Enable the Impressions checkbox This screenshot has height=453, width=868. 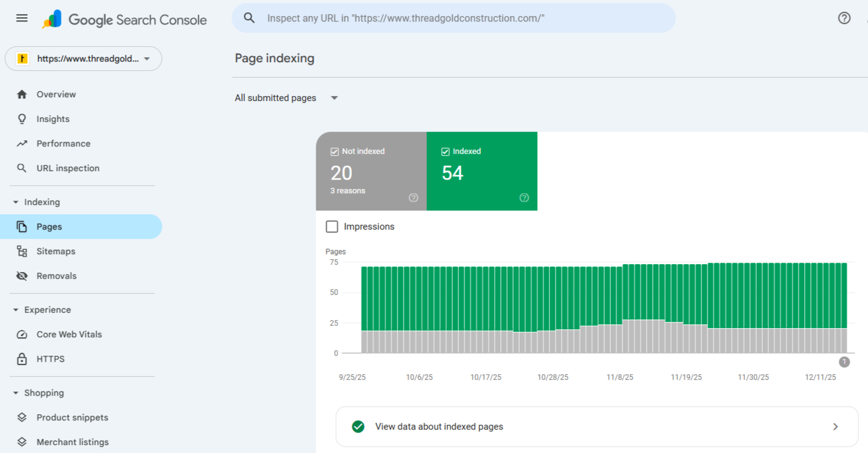click(332, 226)
